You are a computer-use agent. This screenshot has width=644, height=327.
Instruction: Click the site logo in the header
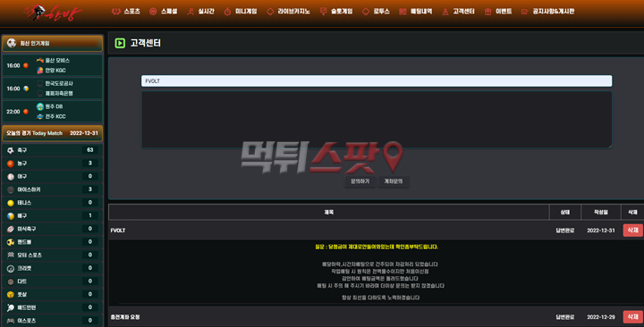pos(52,13)
